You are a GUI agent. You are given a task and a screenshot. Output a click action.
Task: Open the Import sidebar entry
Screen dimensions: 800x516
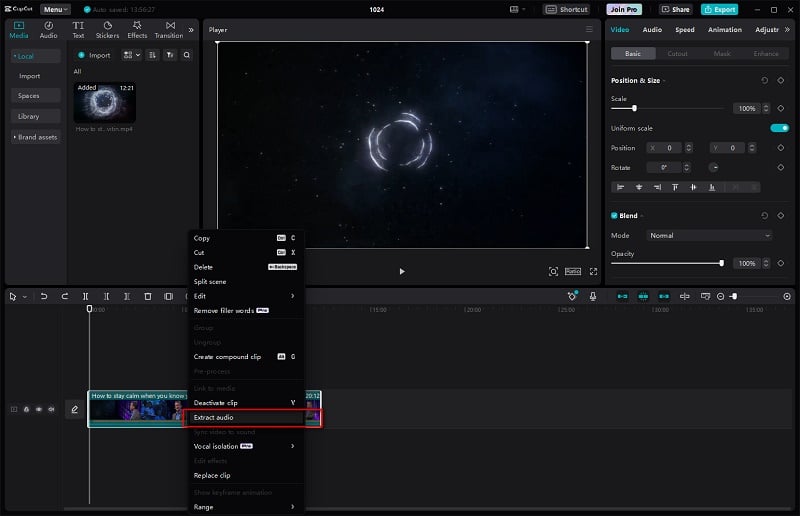click(x=30, y=76)
